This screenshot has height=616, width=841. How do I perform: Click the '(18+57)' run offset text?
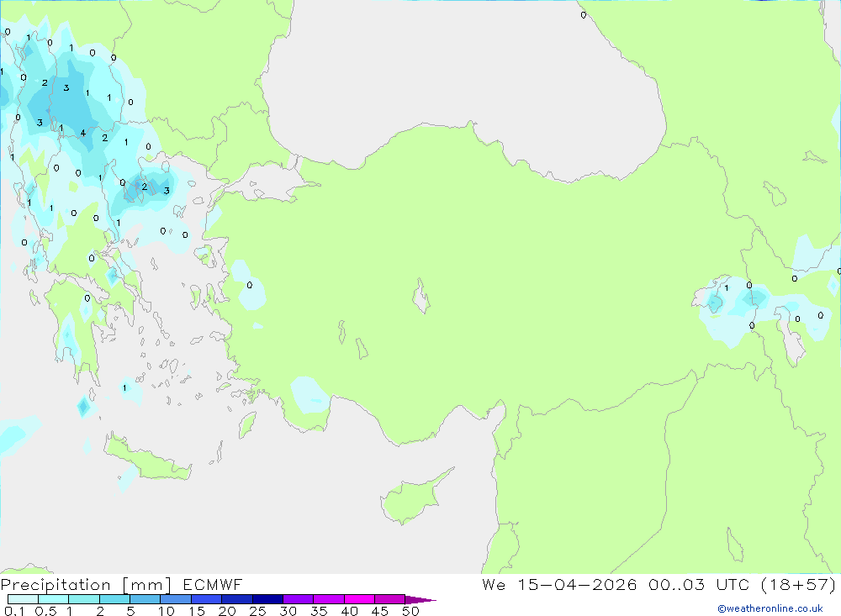tap(799, 584)
